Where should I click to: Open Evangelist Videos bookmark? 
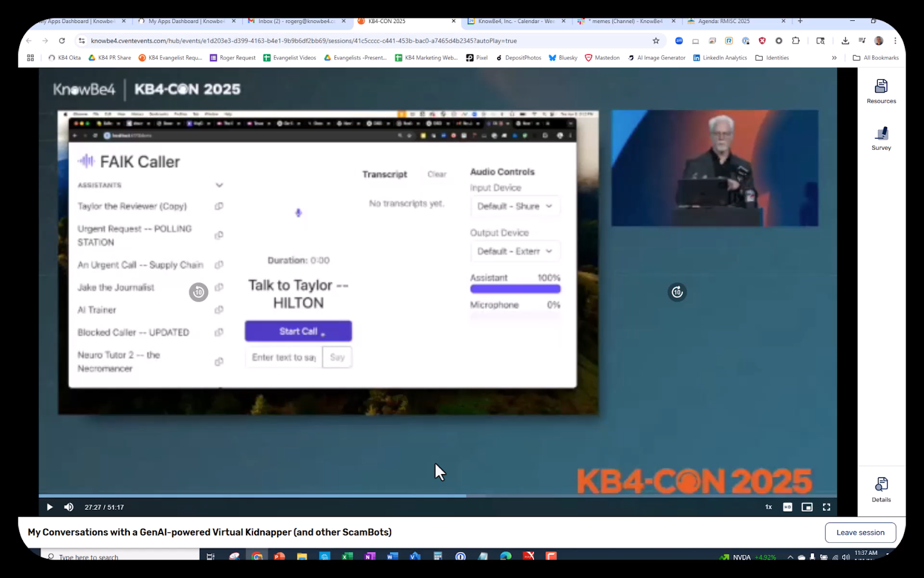coord(290,58)
